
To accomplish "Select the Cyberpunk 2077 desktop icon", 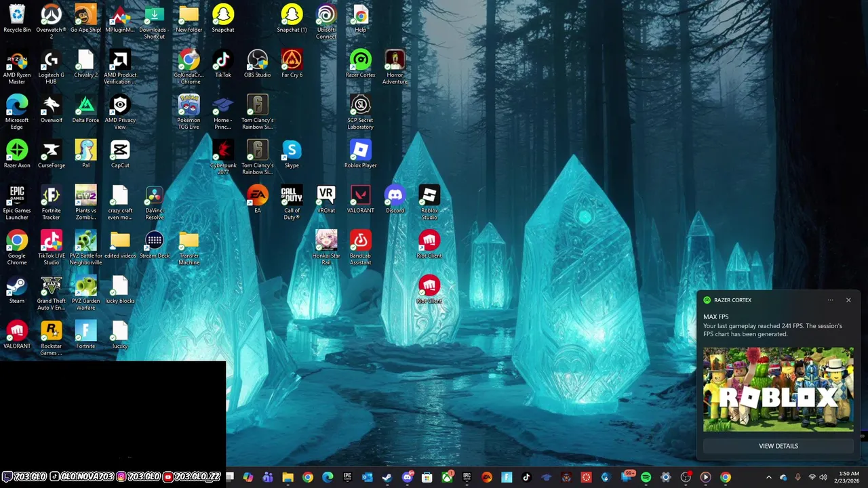I will click(223, 157).
